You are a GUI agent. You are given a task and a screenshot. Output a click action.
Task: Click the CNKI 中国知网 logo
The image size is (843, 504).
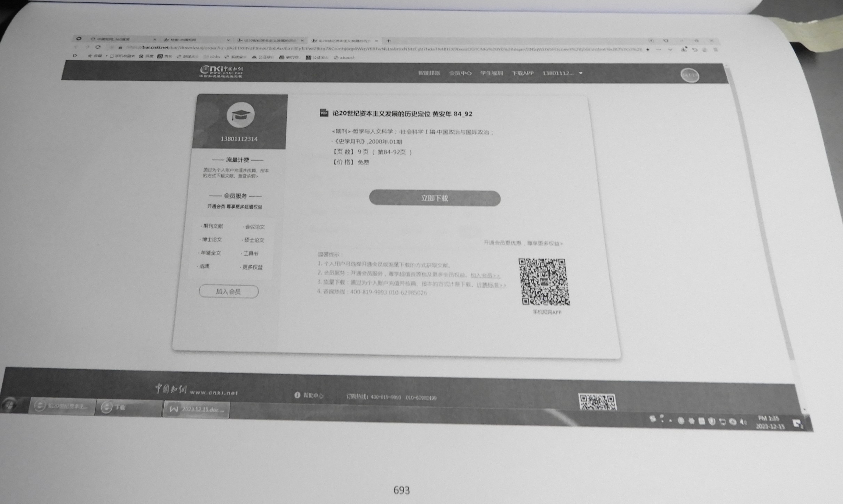coord(221,71)
